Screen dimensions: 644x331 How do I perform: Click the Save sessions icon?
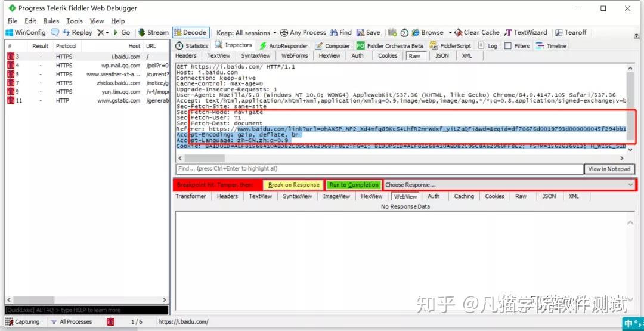361,32
